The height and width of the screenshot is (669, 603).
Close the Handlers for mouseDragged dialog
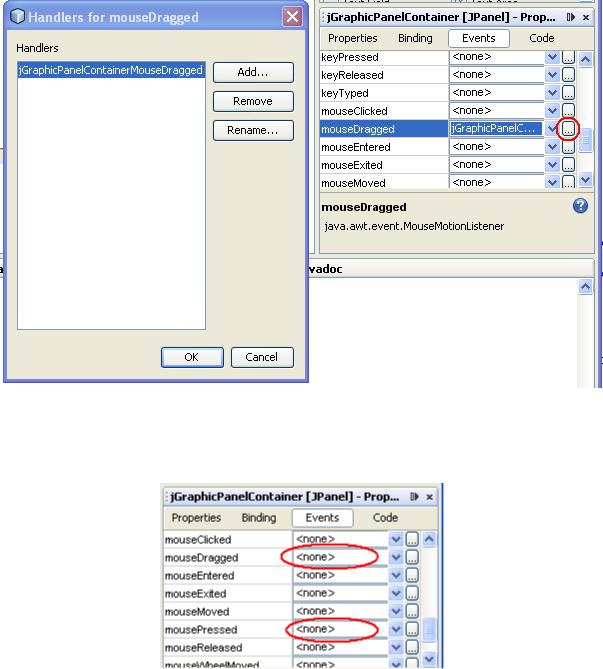point(292,17)
